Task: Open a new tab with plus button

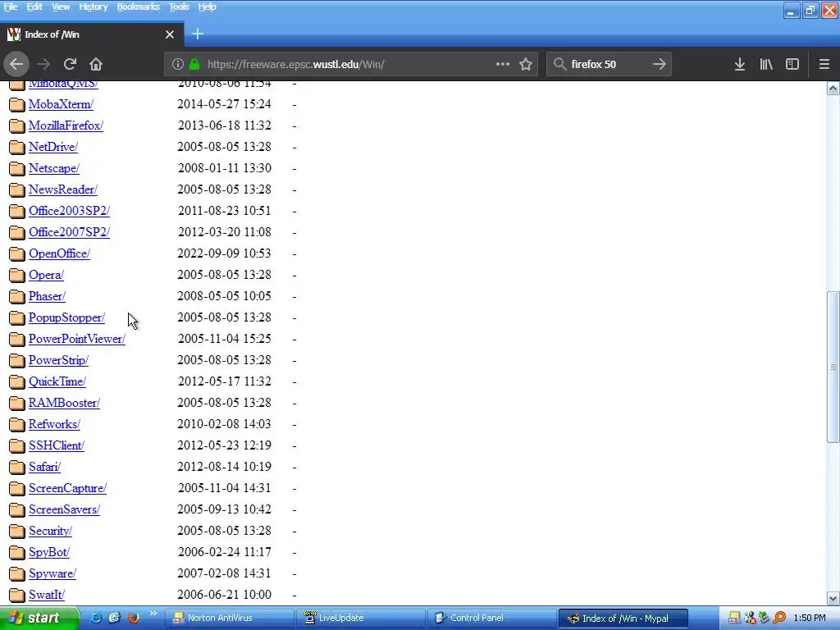Action: tap(198, 34)
